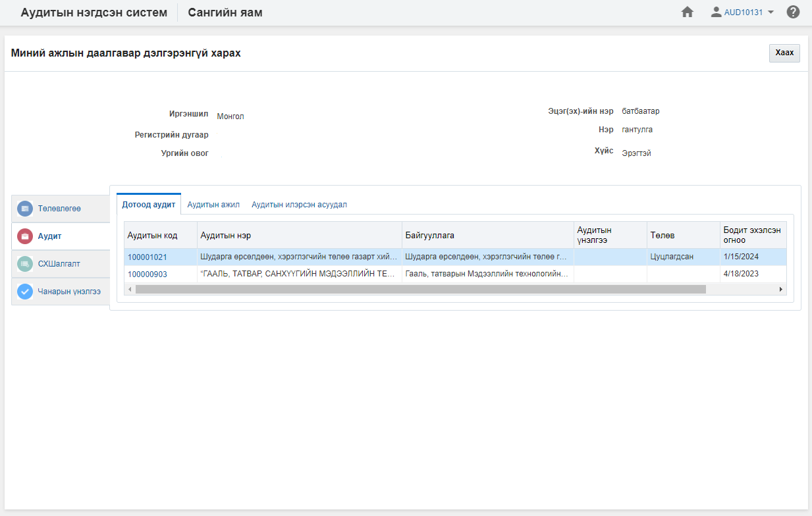
Task: Select the Цуцлагдсан status cell
Action: (x=684, y=257)
